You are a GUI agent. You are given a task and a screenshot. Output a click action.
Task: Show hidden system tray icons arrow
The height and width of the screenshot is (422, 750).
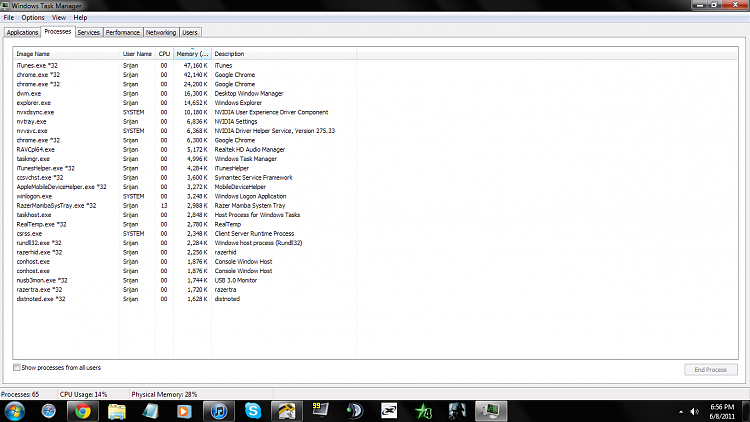(681, 411)
